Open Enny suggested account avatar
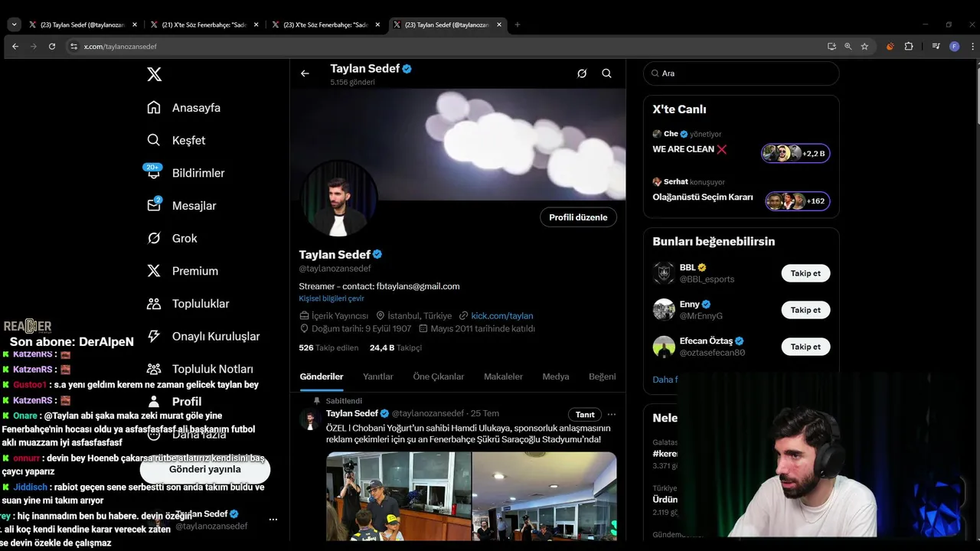This screenshot has height=551, width=980. (x=664, y=310)
